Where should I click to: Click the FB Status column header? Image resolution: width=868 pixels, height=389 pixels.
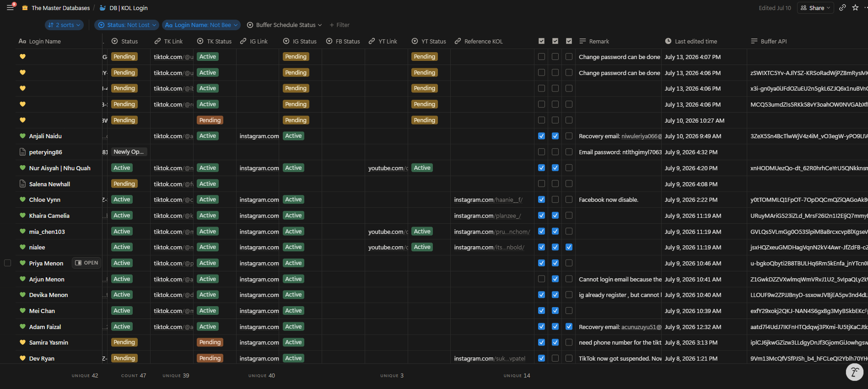(x=343, y=41)
